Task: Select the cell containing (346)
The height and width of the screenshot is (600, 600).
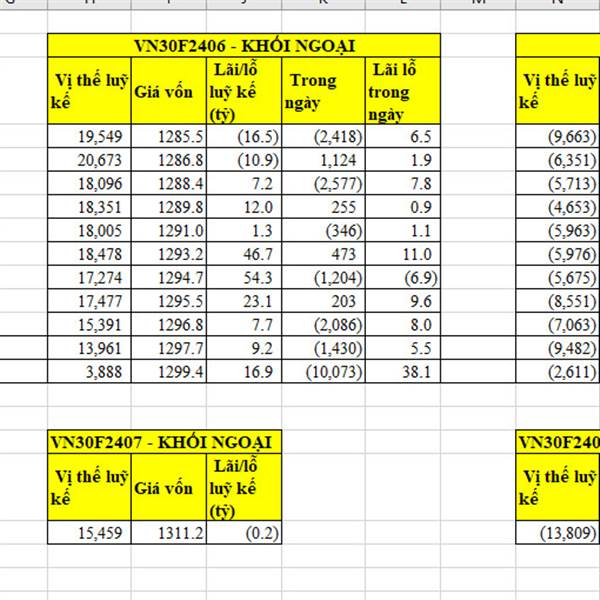Action: [x=323, y=230]
